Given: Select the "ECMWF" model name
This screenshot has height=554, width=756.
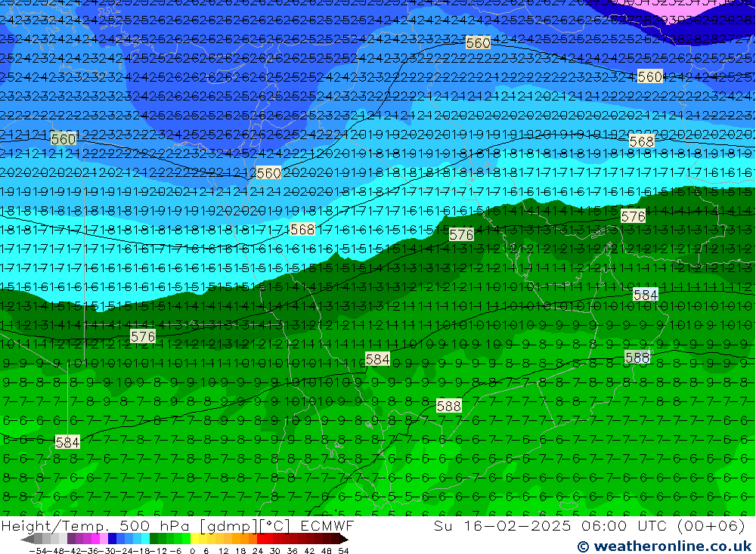Looking at the screenshot, I should point(327,525).
